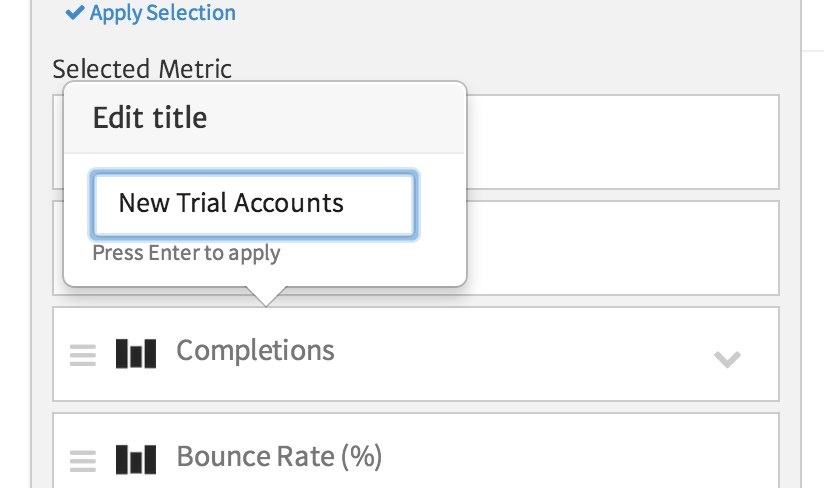Grab the Completions row drag handle
The width and height of the screenshot is (824, 488).
pyautogui.click(x=83, y=354)
